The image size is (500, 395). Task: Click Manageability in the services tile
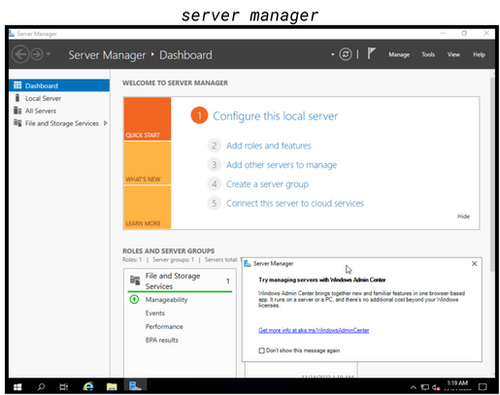coord(166,300)
